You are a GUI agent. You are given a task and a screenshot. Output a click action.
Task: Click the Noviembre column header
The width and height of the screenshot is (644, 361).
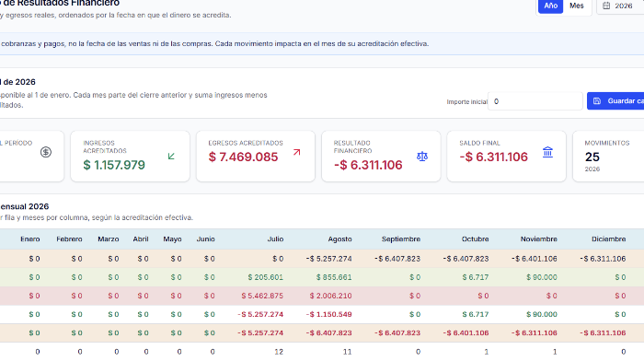click(x=538, y=239)
